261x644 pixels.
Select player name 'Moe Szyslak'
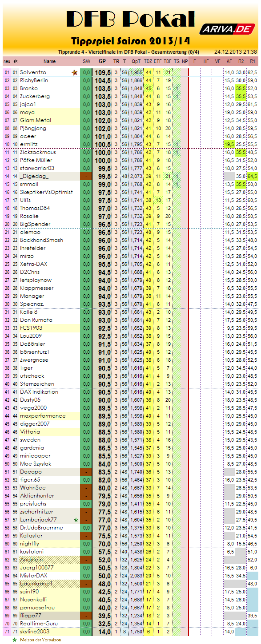[x=36, y=464]
